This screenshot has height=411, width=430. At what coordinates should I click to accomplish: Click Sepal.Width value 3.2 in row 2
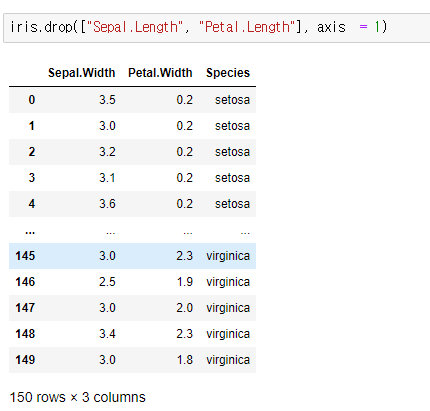pos(107,152)
